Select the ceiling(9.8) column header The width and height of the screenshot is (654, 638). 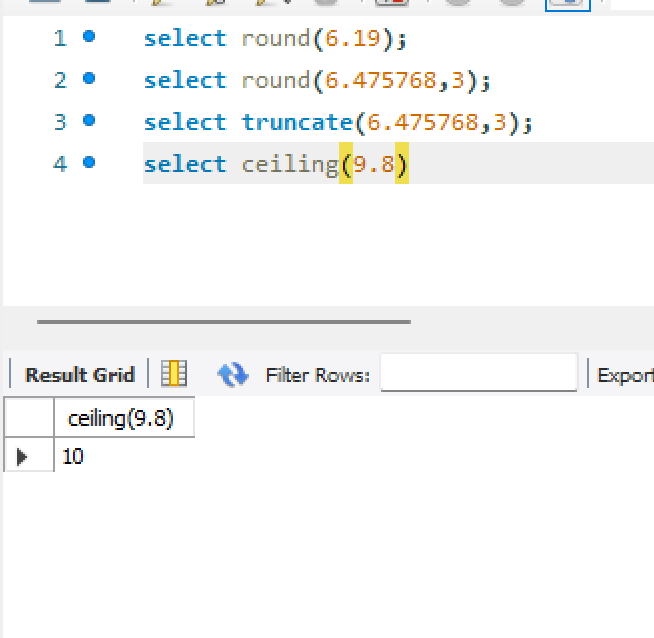(x=124, y=418)
